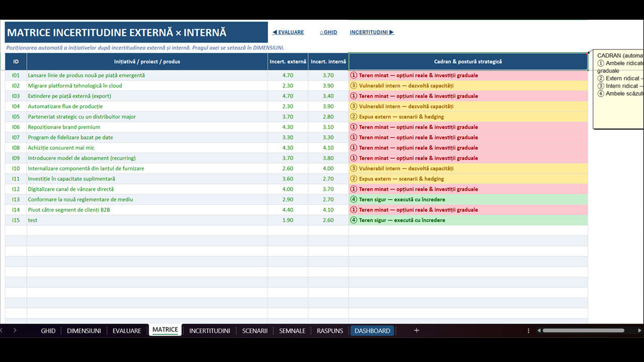Click cell Automatizare flux de producție
The image size is (644, 362).
coord(147,106)
